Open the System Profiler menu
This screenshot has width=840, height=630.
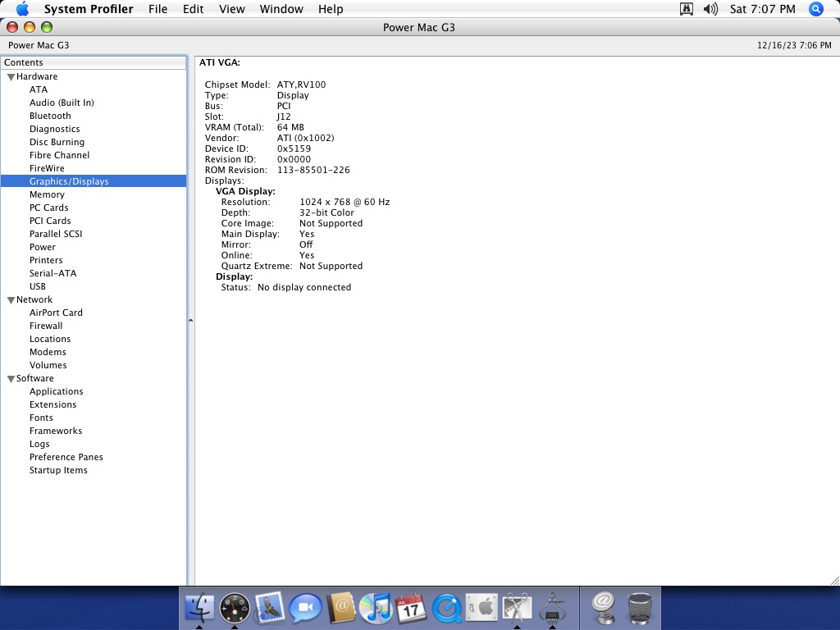pos(89,9)
